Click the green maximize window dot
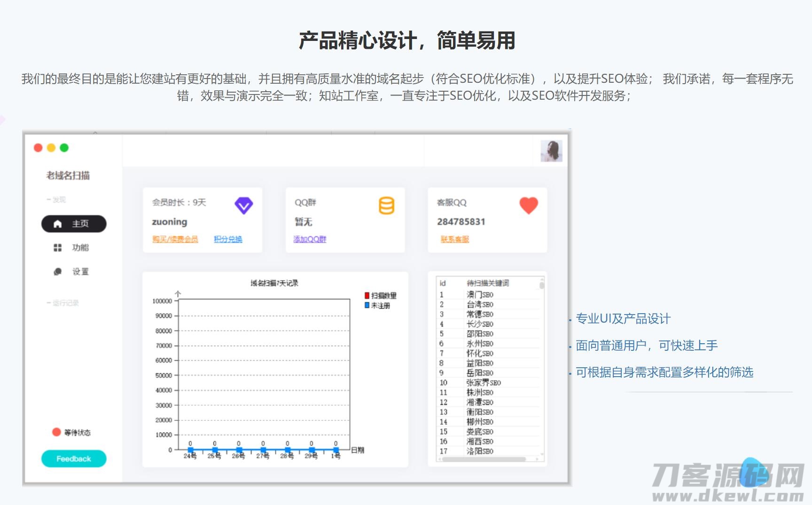This screenshot has height=505, width=812. coord(64,148)
